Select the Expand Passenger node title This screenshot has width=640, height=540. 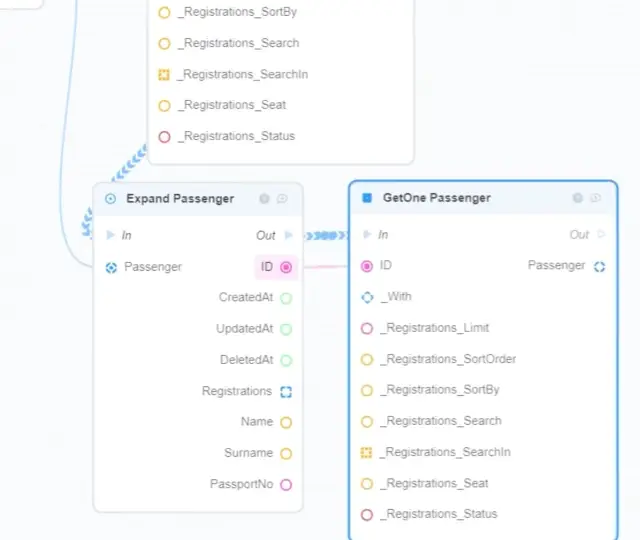pyautogui.click(x=180, y=199)
